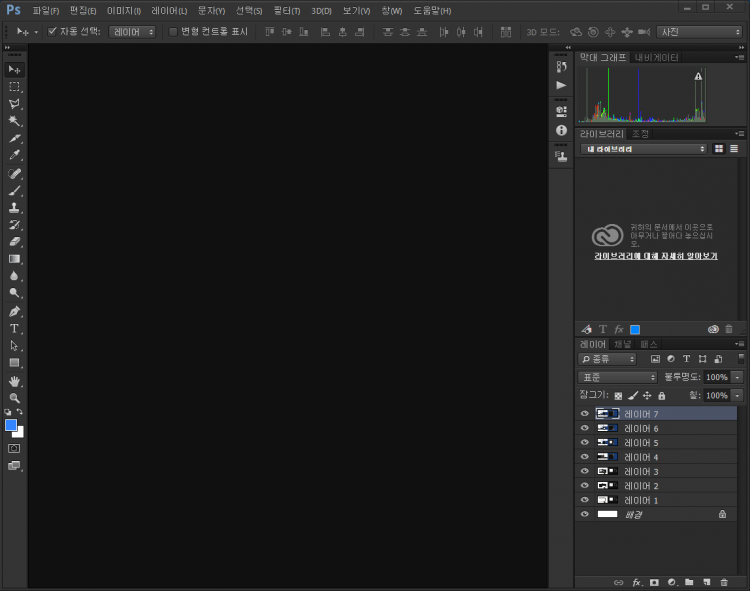Create a new layer with the New Layer icon
The height and width of the screenshot is (591, 750).
[x=706, y=582]
